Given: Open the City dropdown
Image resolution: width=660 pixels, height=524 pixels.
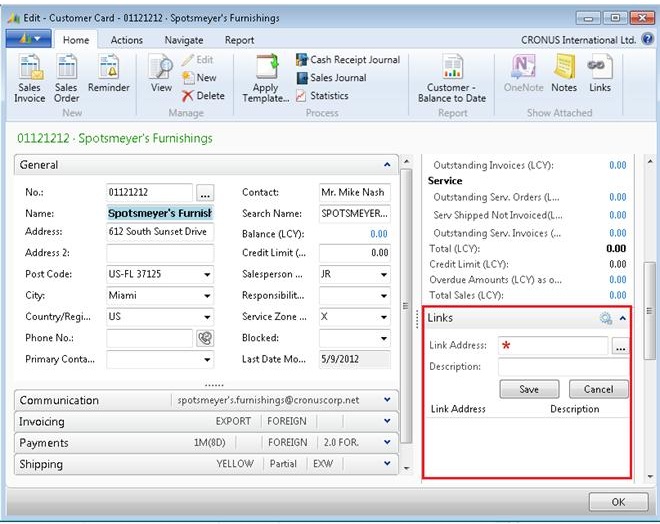Looking at the screenshot, I should coord(207,296).
